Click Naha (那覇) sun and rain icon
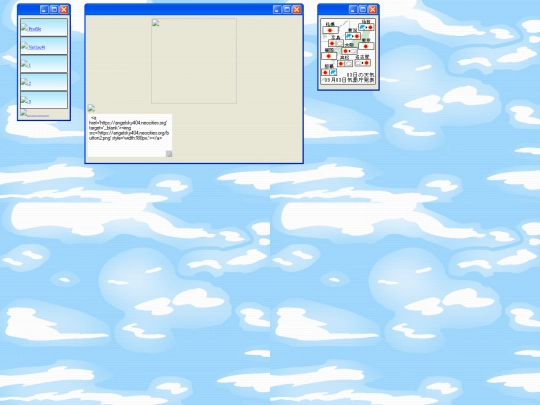Image resolution: width=540 pixels, height=405 pixels. [329, 72]
